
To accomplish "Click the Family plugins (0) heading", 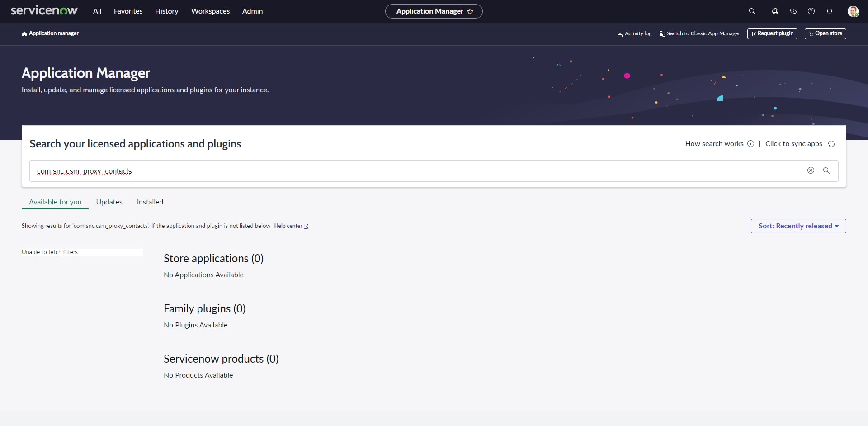I will [x=205, y=309].
